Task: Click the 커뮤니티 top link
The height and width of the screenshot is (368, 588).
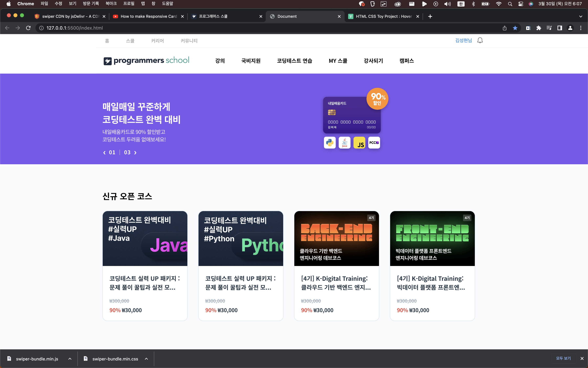Action: click(189, 41)
